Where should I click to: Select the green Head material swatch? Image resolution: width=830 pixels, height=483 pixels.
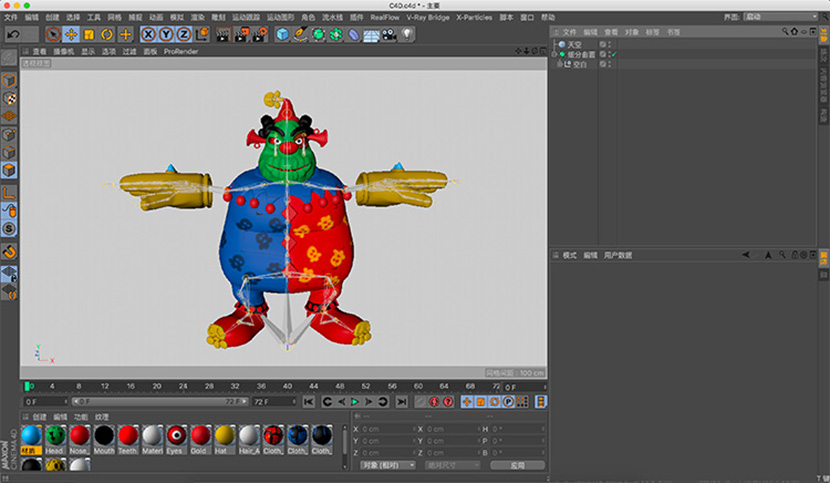coord(55,436)
